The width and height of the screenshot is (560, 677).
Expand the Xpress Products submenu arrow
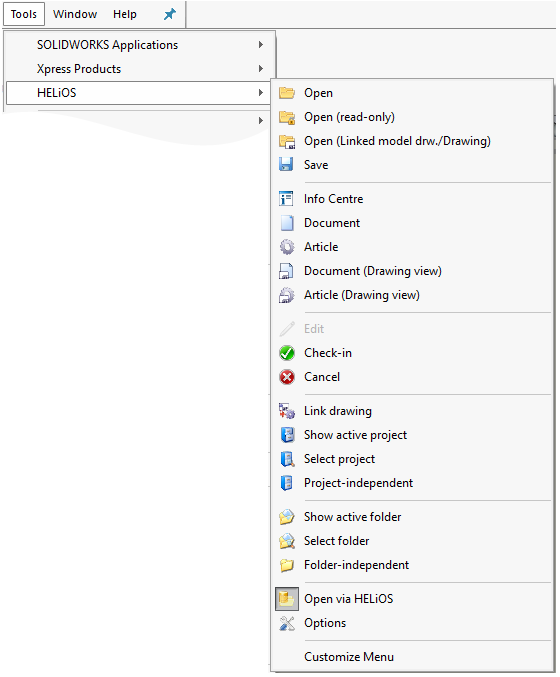coord(260,69)
